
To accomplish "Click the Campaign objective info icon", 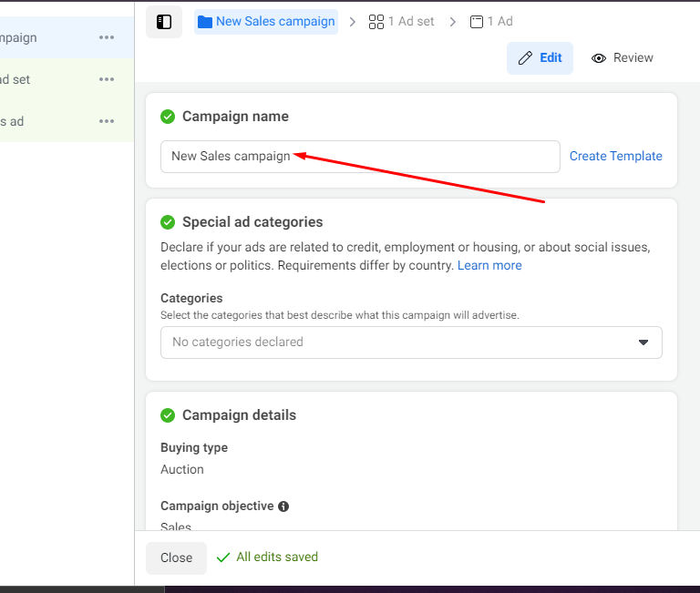I will click(x=283, y=506).
